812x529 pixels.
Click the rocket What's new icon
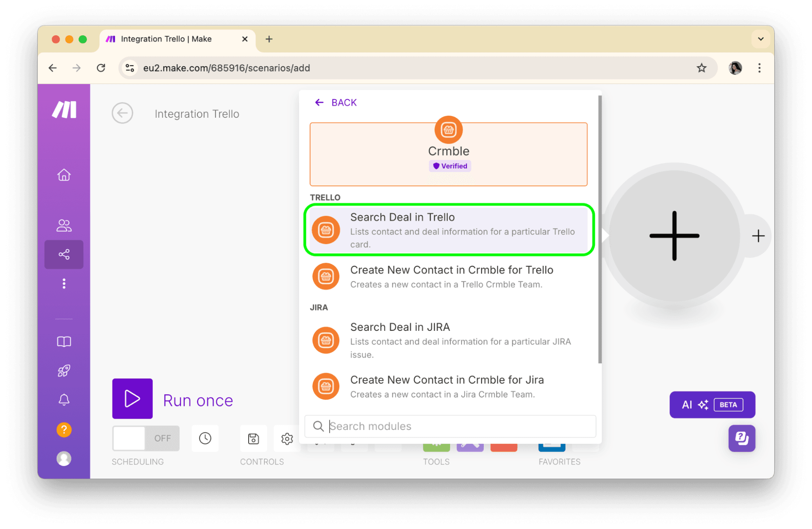click(x=64, y=371)
